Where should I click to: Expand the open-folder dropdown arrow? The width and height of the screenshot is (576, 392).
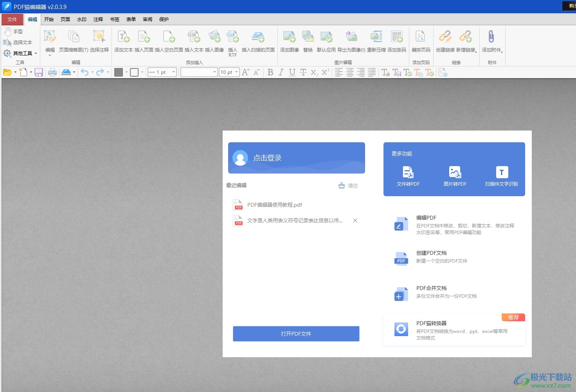(15, 72)
